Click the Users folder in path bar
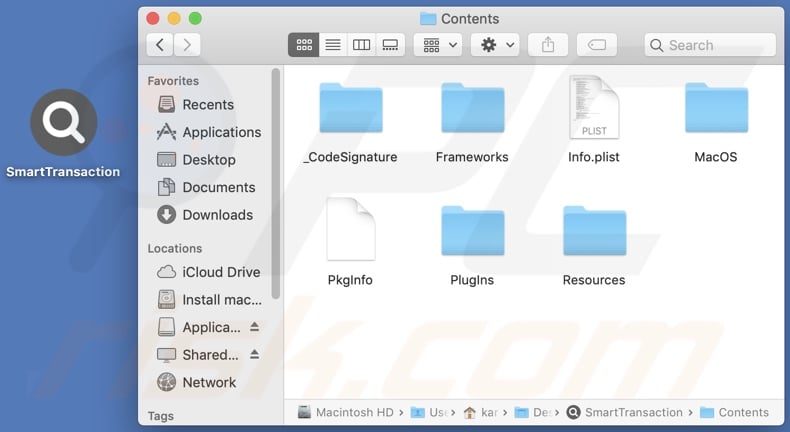790x432 pixels. tap(429, 412)
